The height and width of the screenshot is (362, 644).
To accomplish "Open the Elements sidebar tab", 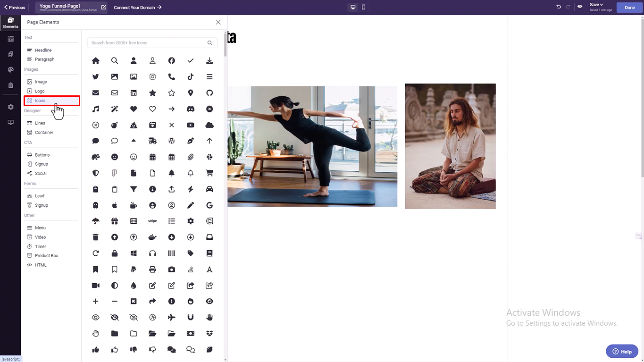I will [10, 23].
